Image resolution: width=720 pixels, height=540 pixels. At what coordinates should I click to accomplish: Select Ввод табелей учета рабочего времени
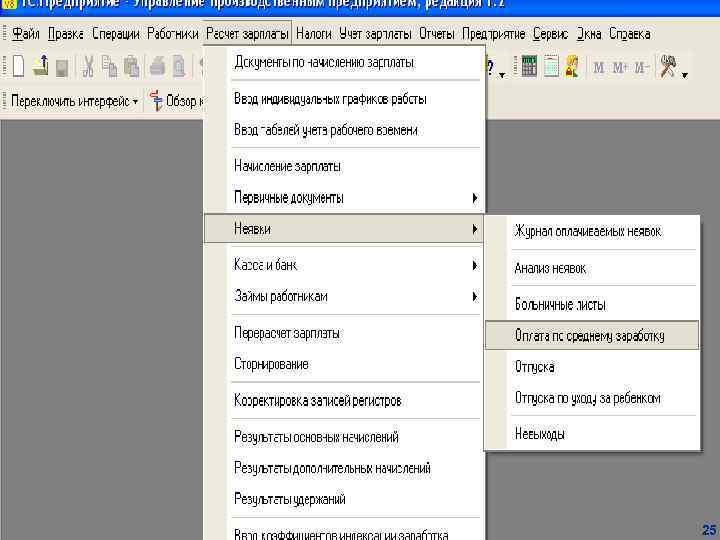[x=344, y=130]
